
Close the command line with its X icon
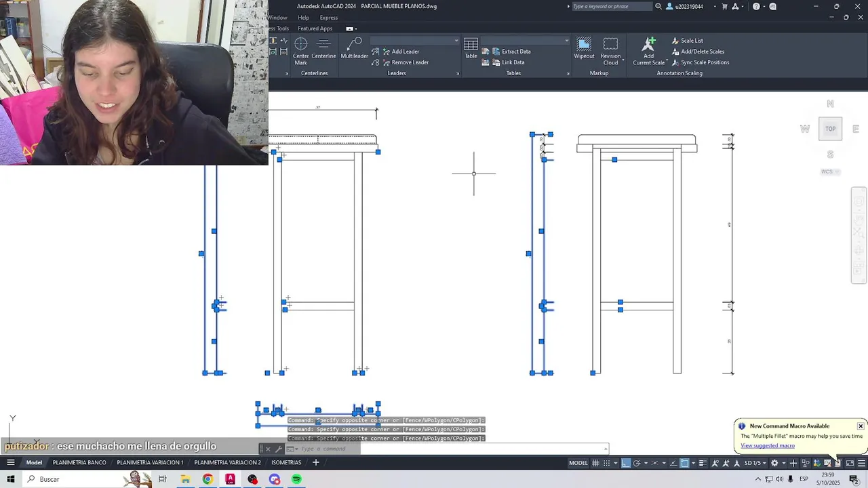[267, 449]
